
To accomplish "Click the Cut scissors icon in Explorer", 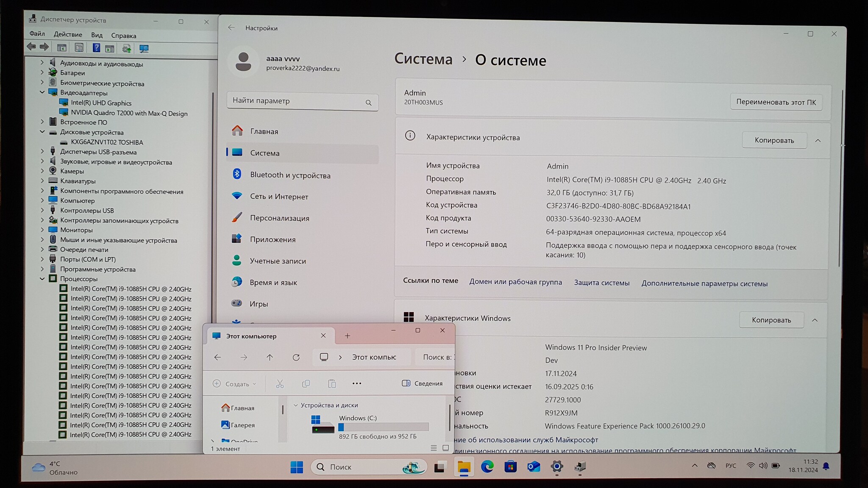I will pos(280,384).
